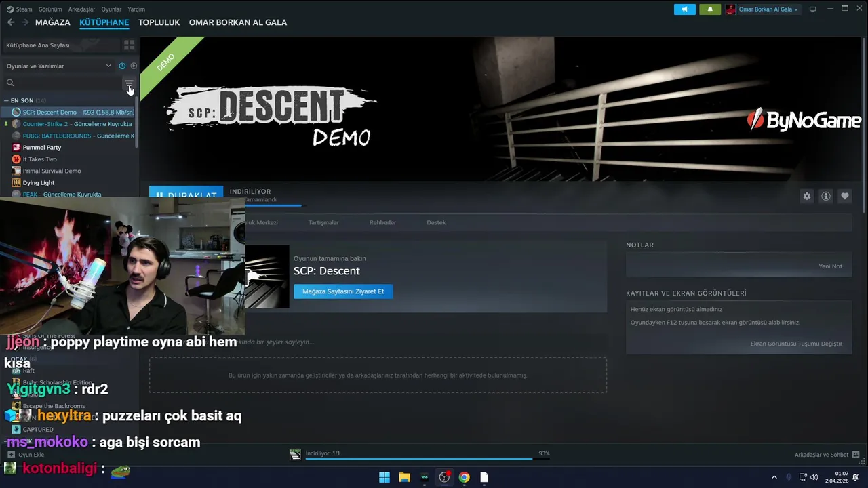Open File Explorer from taskbar
Viewport: 868px width, 488px height.
[x=404, y=477]
